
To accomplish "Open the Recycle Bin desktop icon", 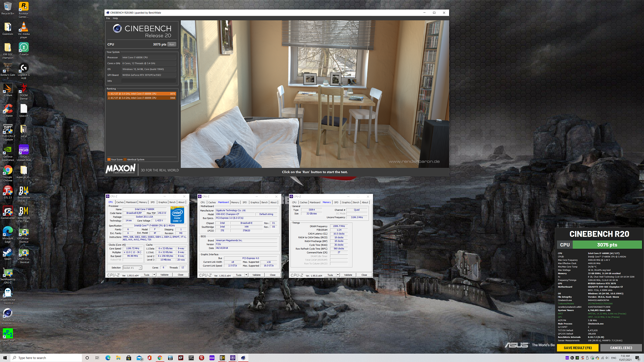I will tap(8, 8).
